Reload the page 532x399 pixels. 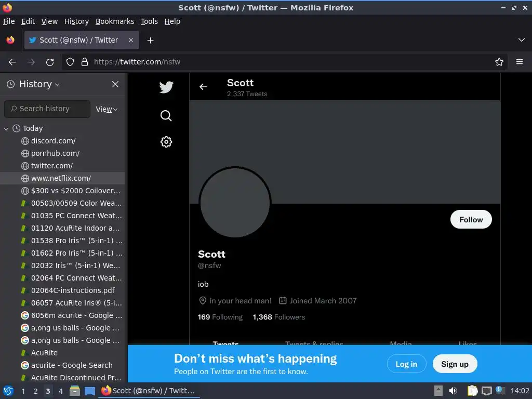pos(50,62)
